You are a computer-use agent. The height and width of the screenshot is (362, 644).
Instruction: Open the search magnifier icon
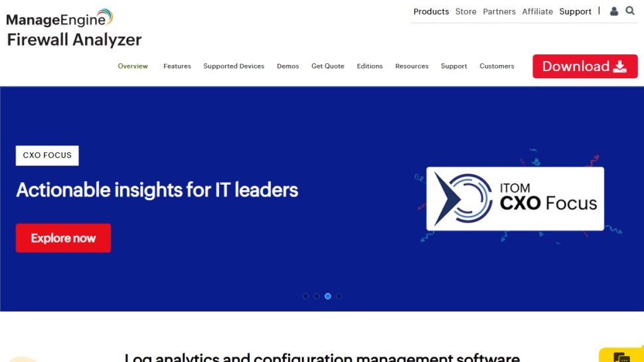coord(630,11)
